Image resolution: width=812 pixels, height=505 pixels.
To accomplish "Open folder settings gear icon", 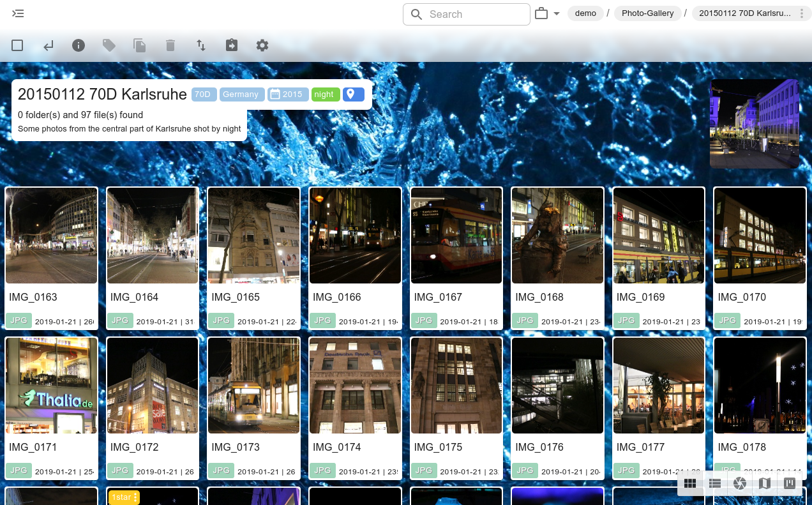I will pos(262,45).
